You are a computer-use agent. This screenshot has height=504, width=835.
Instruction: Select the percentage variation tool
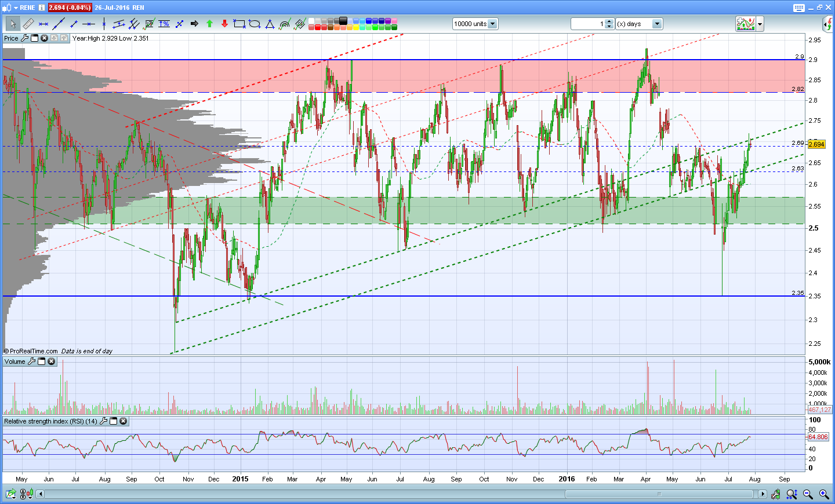pos(164,24)
